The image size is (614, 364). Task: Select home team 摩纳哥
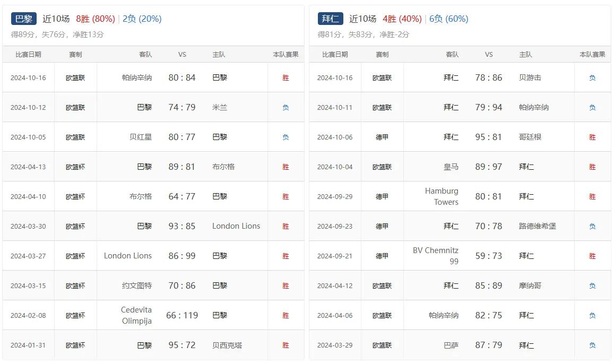point(530,285)
